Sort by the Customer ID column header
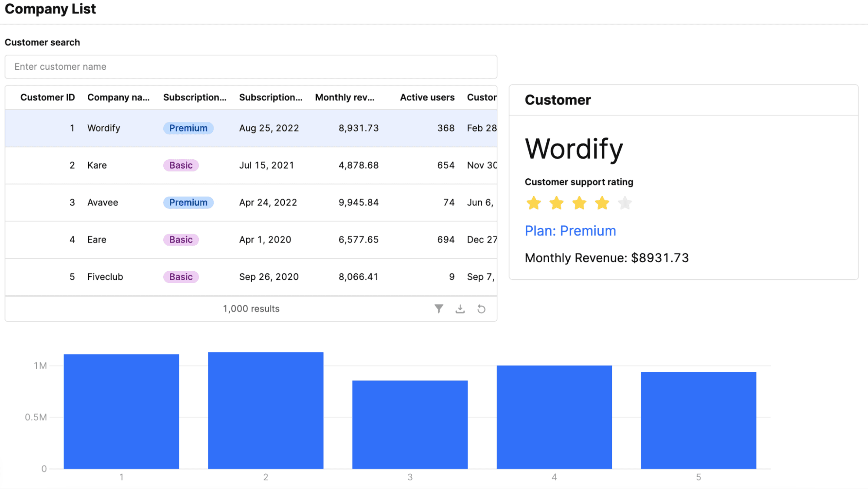 [x=47, y=97]
